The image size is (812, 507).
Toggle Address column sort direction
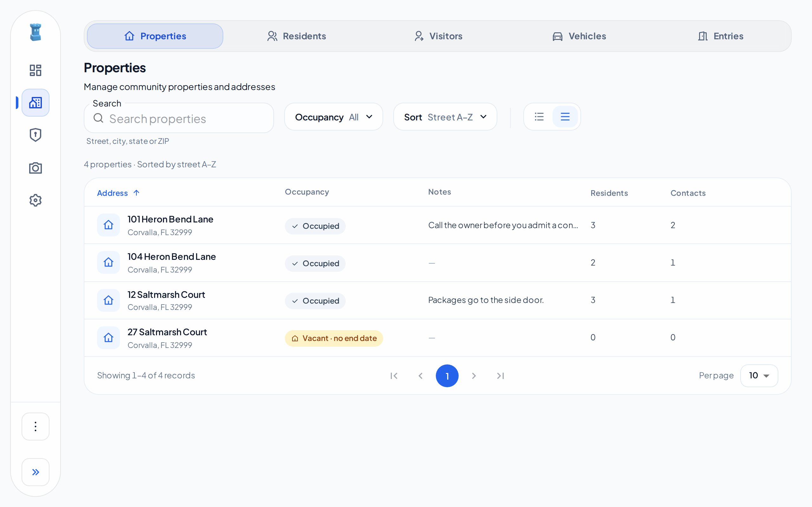(x=118, y=193)
